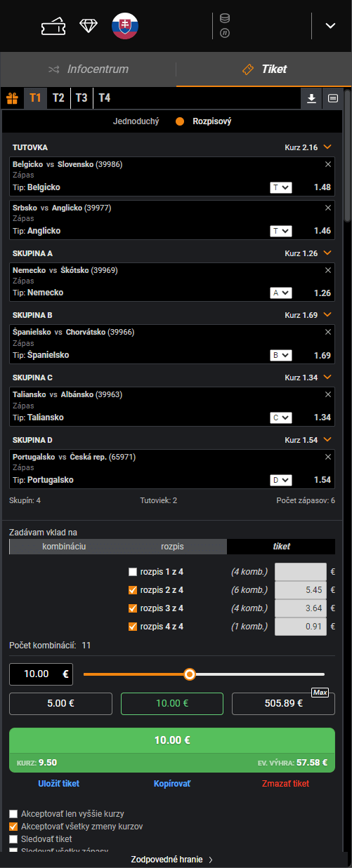Open the gift bonus icon
This screenshot has width=352, height=868.
click(12, 98)
